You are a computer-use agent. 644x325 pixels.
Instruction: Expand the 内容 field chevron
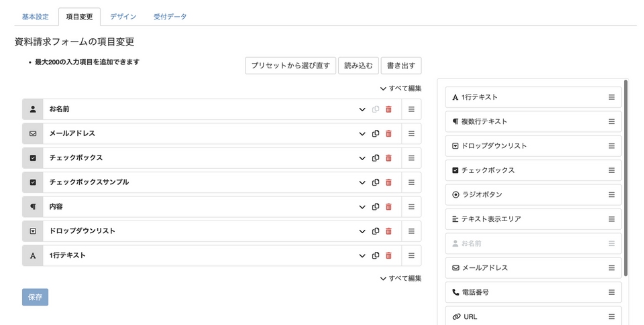[362, 207]
